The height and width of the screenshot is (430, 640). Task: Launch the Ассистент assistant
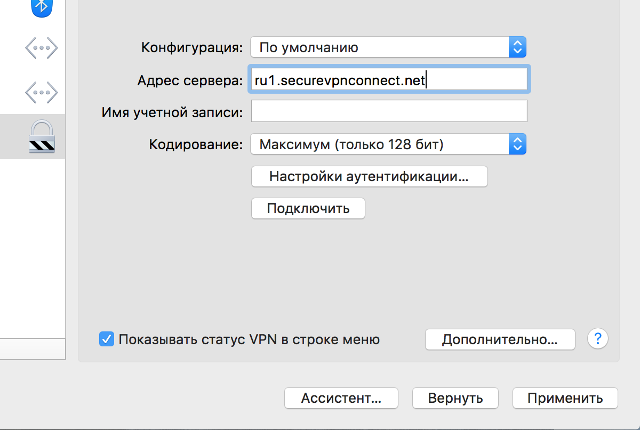341,398
